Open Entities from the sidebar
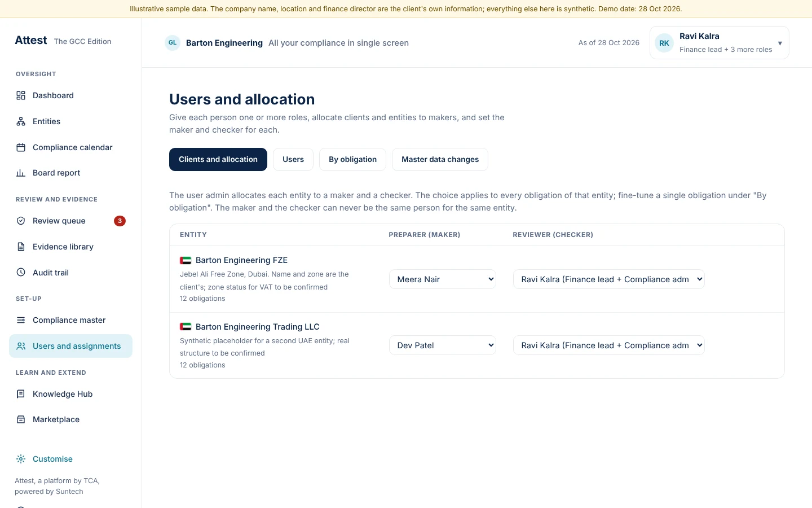This screenshot has height=508, width=812. (x=70, y=121)
